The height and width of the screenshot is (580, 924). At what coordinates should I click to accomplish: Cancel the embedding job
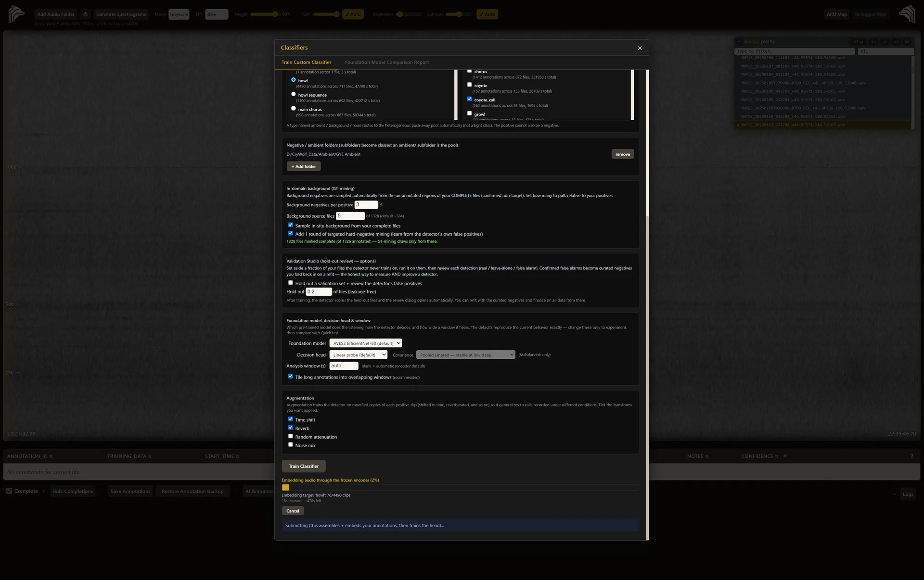point(293,511)
